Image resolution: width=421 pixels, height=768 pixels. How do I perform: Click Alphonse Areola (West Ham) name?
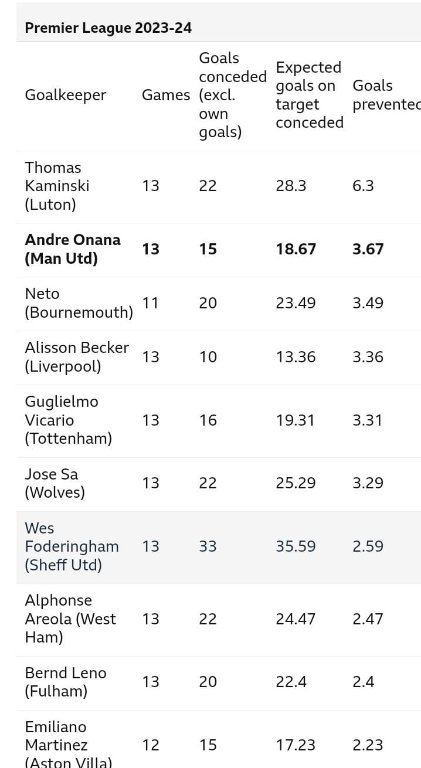tap(70, 619)
